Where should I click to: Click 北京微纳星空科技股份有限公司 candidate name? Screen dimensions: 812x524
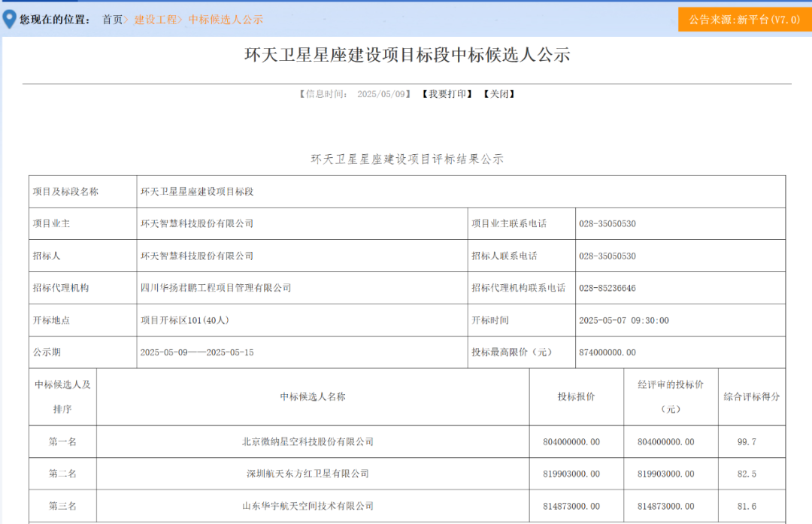point(308,441)
